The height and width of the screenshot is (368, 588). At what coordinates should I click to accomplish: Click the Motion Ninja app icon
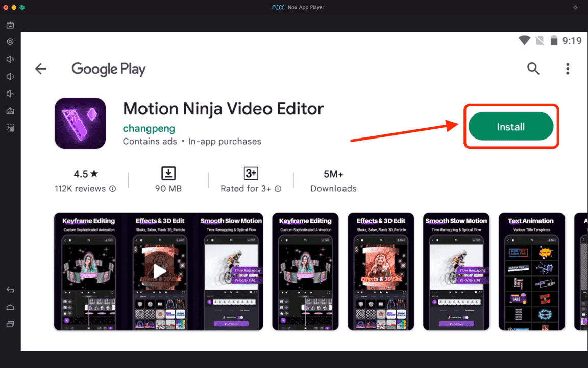point(80,124)
